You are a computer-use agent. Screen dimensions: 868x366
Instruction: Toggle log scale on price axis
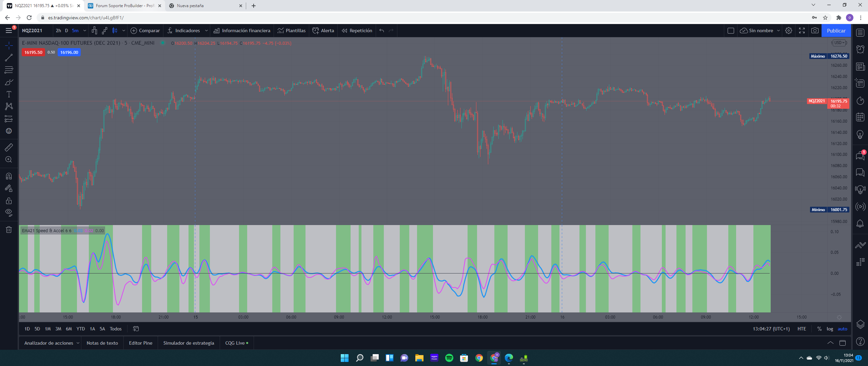[x=830, y=329]
